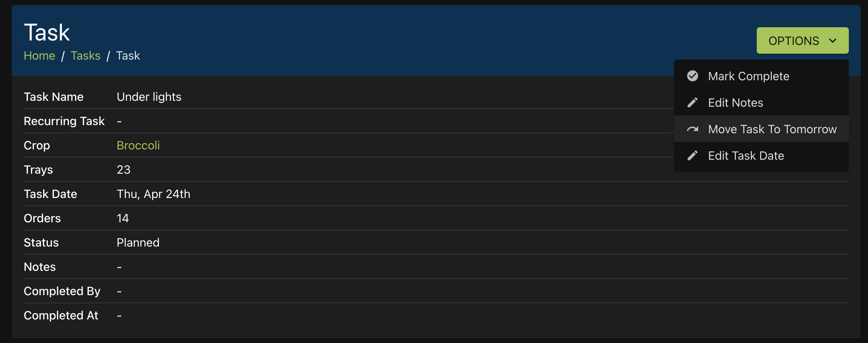Screen dimensions: 868x343
Task: Open the Broccoli crop link
Action: click(x=138, y=145)
